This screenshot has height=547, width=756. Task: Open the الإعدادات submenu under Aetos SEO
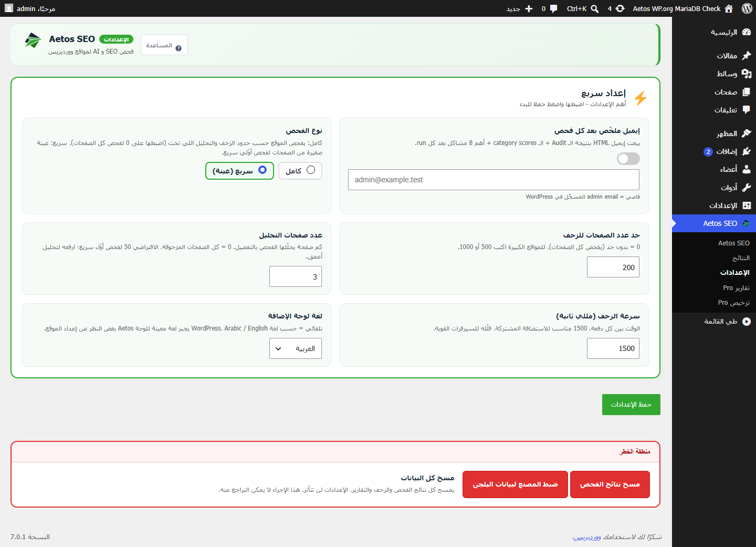point(734,273)
